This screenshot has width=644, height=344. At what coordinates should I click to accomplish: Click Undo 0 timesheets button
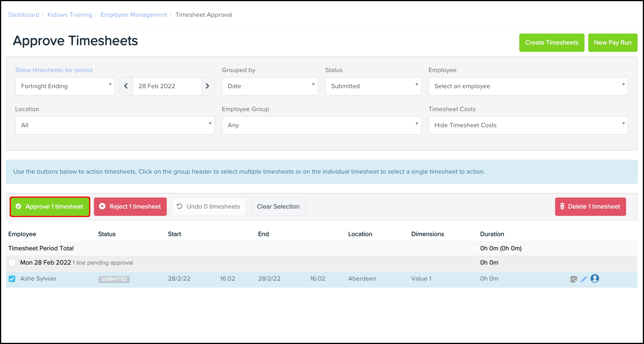(209, 206)
